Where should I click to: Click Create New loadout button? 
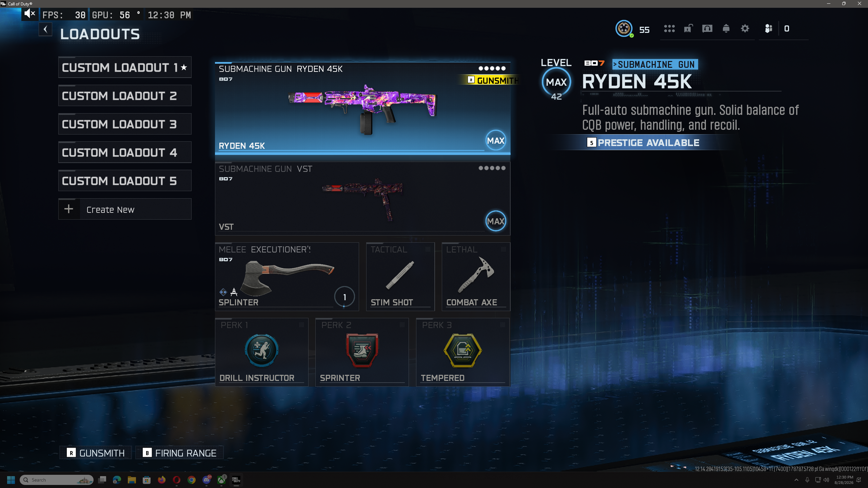(x=125, y=209)
